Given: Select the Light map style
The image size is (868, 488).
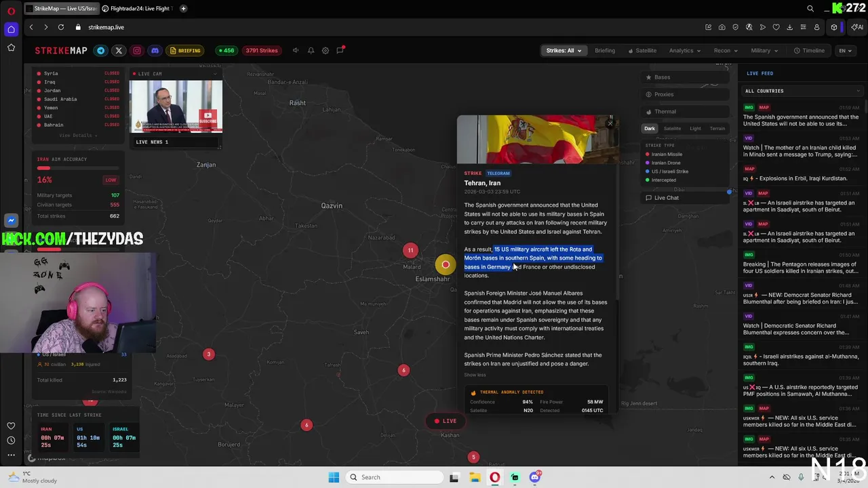Looking at the screenshot, I should coord(695,129).
